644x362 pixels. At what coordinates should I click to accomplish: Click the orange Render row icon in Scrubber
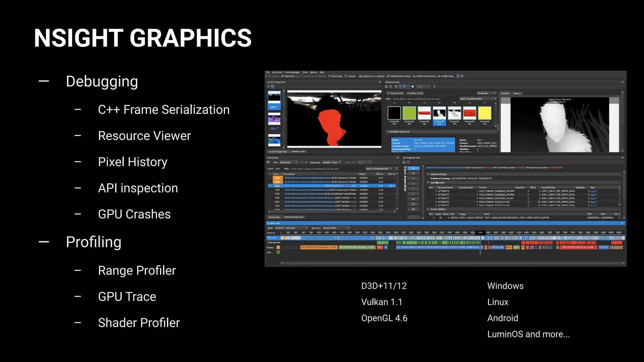tap(278, 248)
